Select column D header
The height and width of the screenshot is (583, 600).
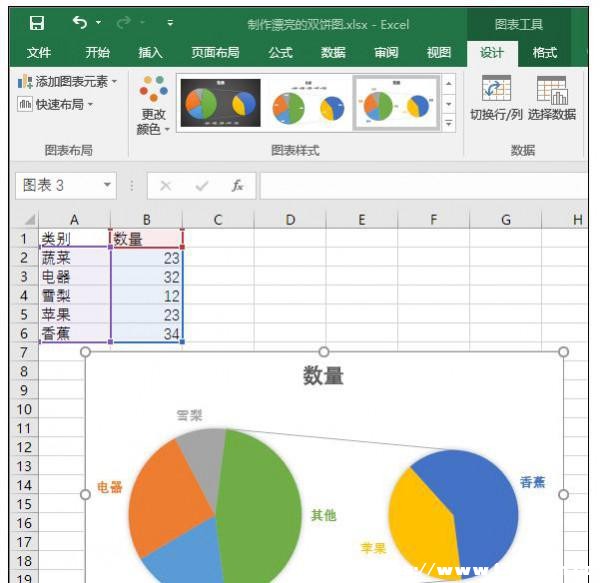coord(290,220)
